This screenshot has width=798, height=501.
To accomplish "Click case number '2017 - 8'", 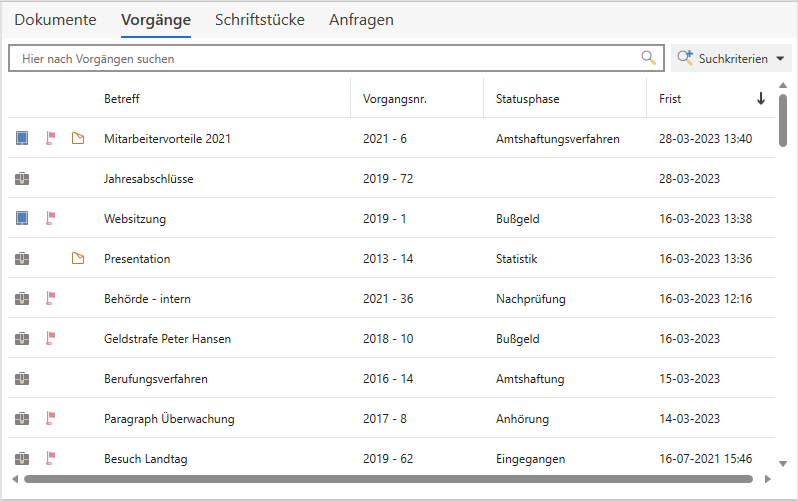I will (385, 419).
